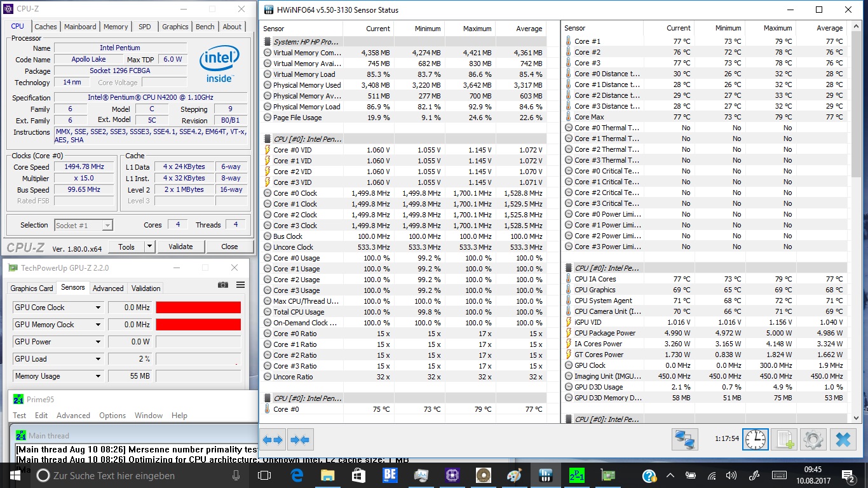This screenshot has width=868, height=488.
Task: Close sensors with the blue X icon
Action: pyautogui.click(x=843, y=439)
